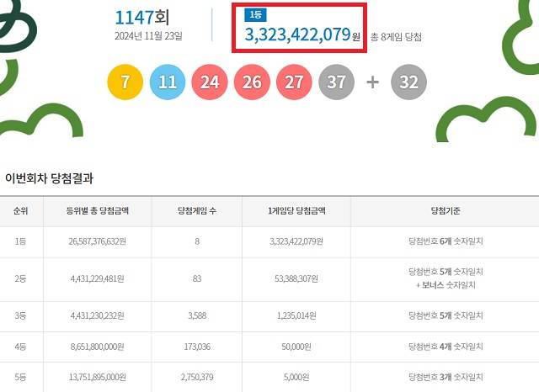Click the gray number 37 ball
Image resolution: width=539 pixels, height=392 pixels.
coord(336,82)
